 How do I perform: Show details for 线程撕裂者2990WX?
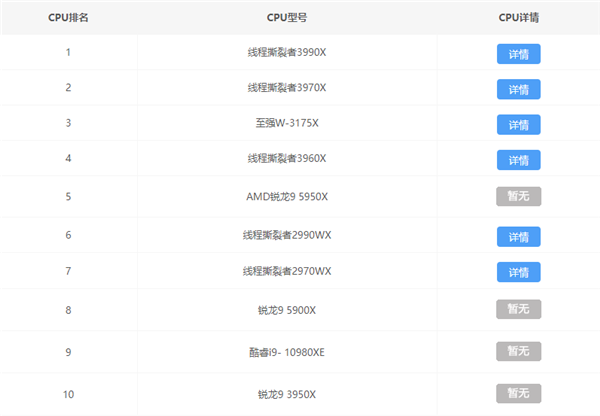[518, 236]
